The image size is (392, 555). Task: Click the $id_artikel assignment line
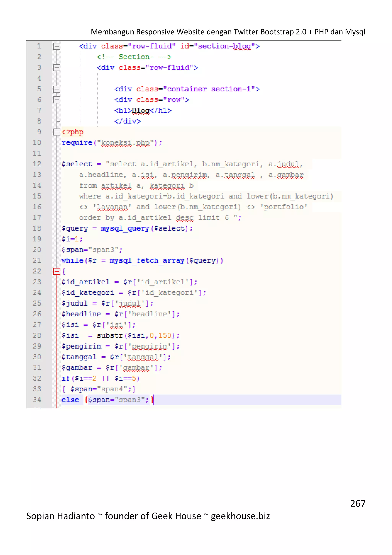tap(129, 282)
